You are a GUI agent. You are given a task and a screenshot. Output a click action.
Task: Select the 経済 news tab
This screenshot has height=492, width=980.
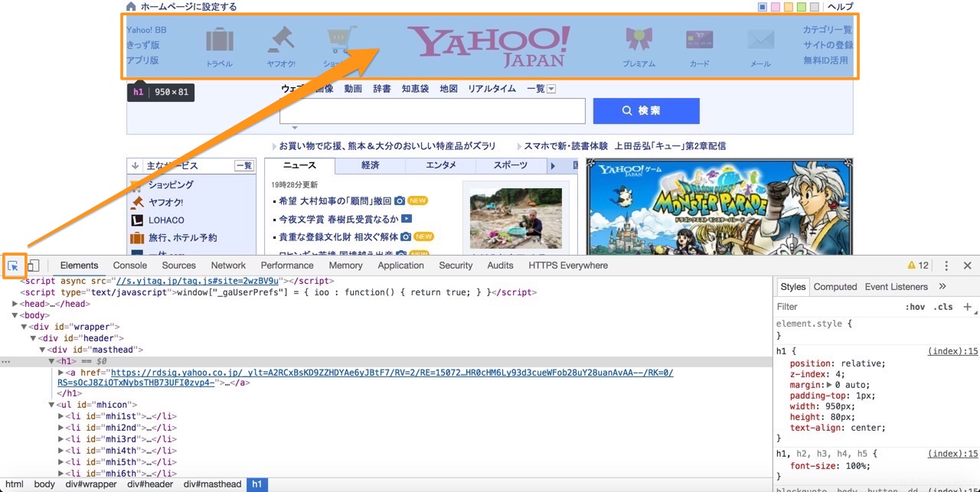pos(371,166)
